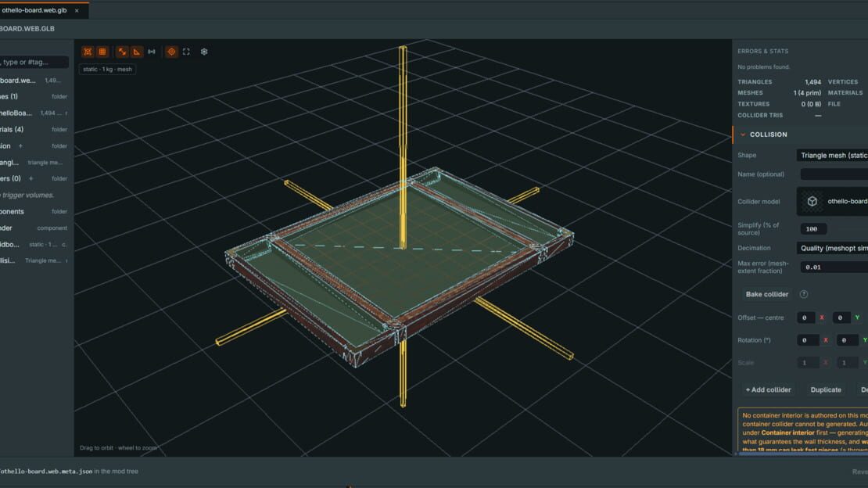Click the Duplicate button
This screenshot has height=488, width=868.
point(826,390)
